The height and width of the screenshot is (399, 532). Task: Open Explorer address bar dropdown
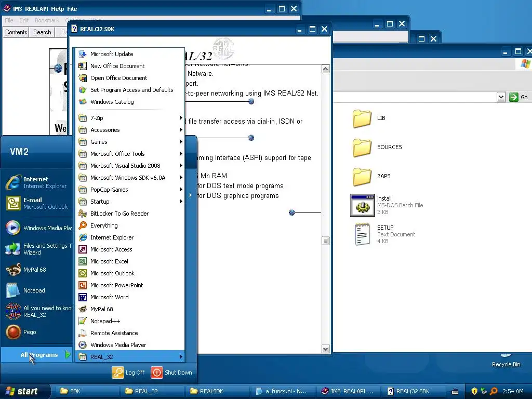(x=501, y=97)
